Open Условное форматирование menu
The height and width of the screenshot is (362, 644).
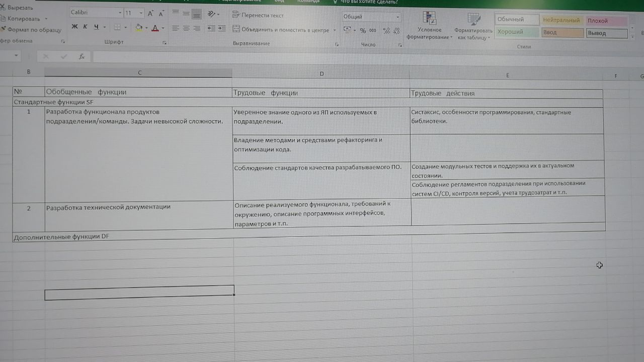pos(429,26)
